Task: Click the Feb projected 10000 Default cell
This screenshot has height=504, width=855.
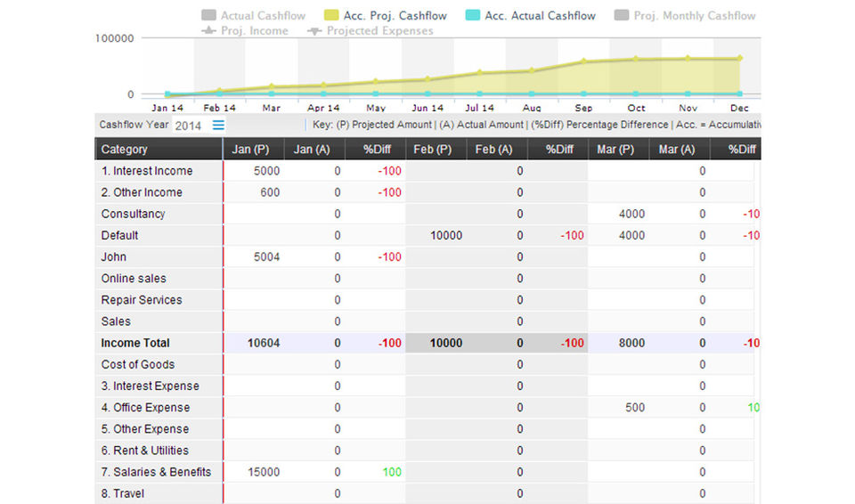Action: click(445, 236)
